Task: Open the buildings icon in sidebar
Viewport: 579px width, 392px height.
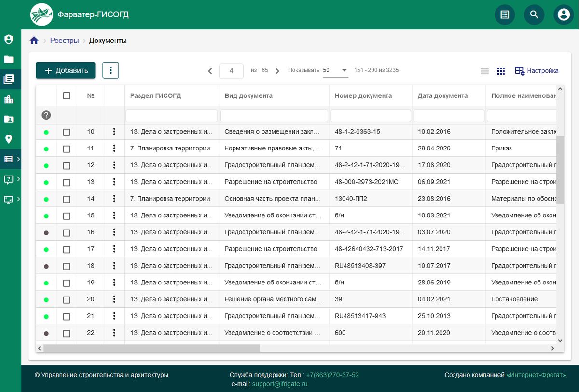Action: click(9, 99)
